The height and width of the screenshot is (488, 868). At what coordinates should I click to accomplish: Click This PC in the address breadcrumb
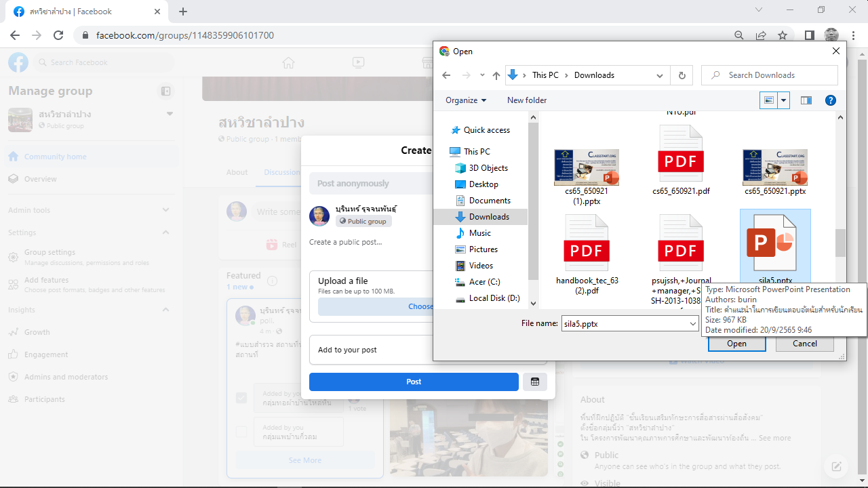545,75
